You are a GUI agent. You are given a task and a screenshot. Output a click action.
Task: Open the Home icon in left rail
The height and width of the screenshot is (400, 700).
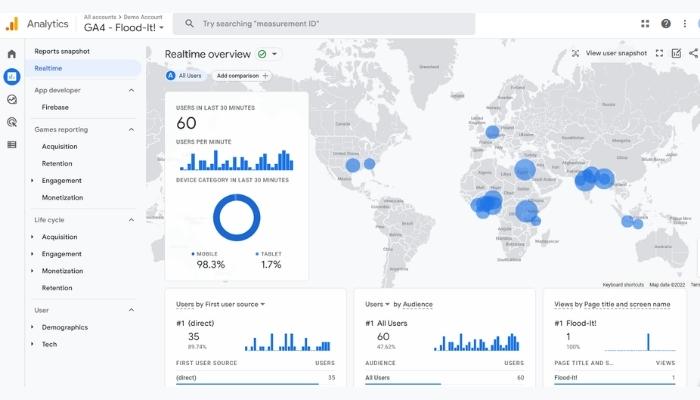click(12, 54)
